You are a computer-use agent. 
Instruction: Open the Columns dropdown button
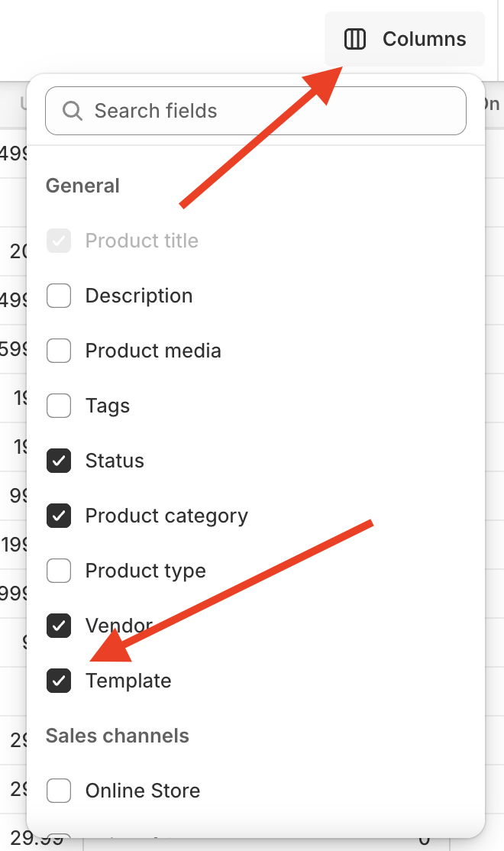coord(404,38)
